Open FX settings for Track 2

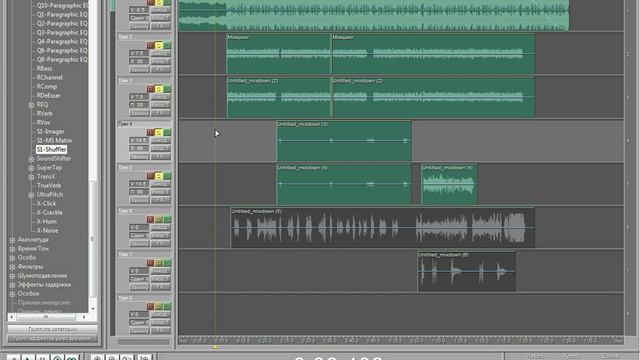coord(160,70)
